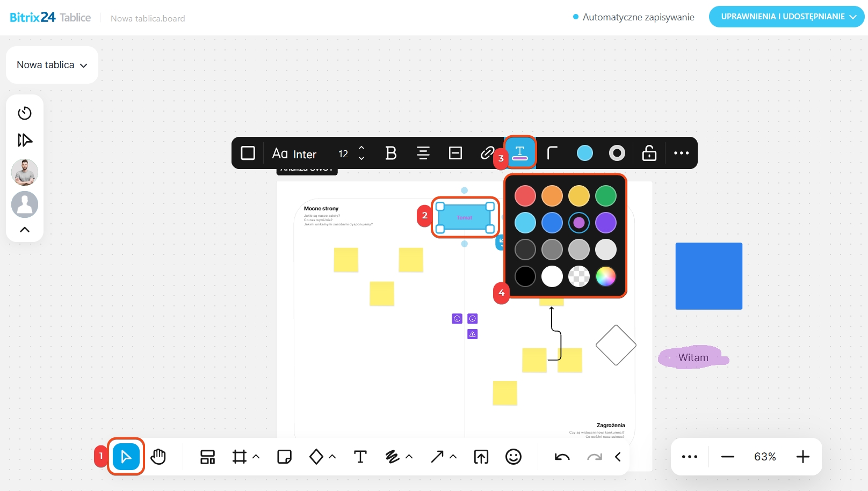Toggle the text color picker button
Screen dimensions: 868x491
click(520, 153)
